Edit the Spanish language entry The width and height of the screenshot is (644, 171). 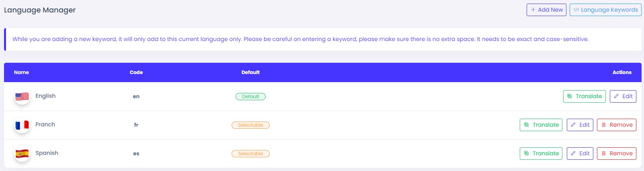580,154
